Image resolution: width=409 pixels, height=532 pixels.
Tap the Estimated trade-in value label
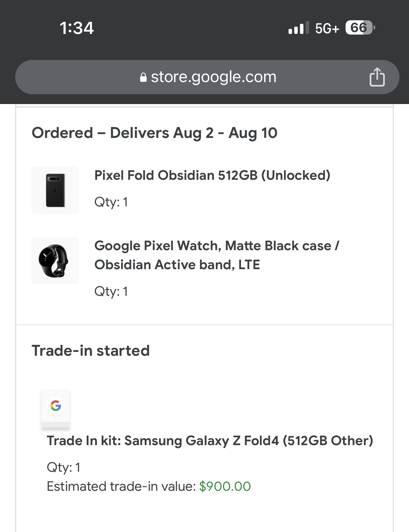pyautogui.click(x=121, y=486)
